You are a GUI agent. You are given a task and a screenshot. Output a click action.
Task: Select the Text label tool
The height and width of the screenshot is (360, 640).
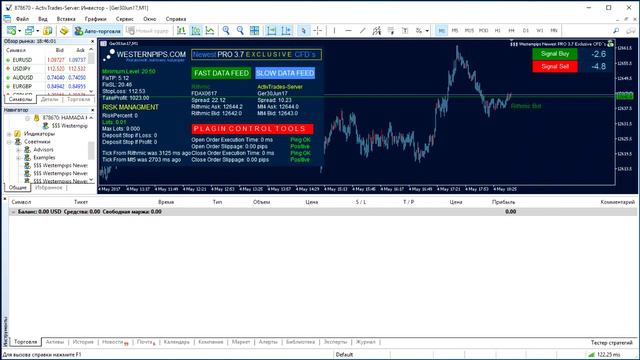(405, 31)
